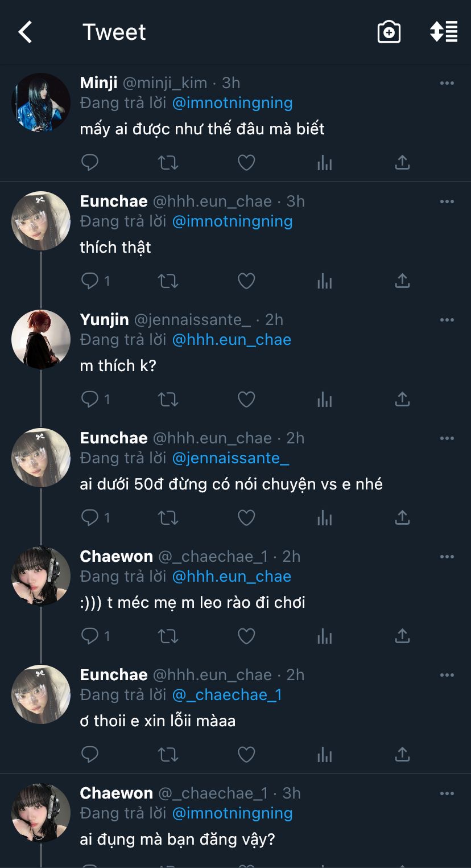Like Yunjin's "m thích k?" tweet
The image size is (471, 868).
[246, 400]
